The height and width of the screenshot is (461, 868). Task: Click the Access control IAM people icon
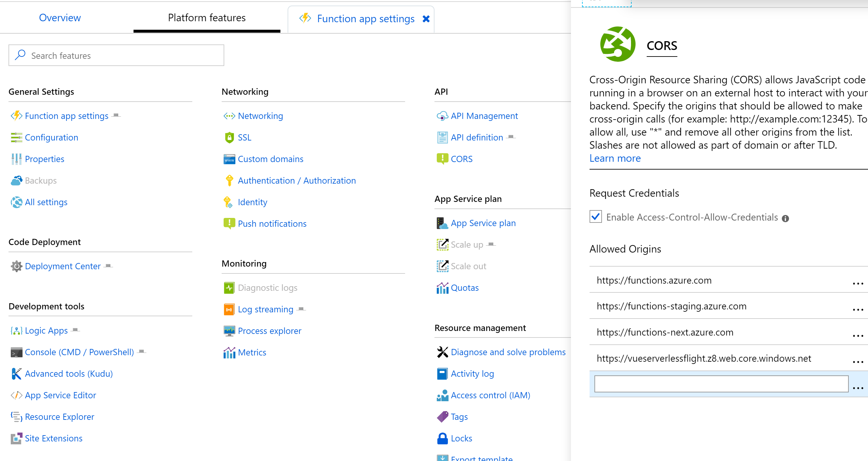tap(442, 395)
